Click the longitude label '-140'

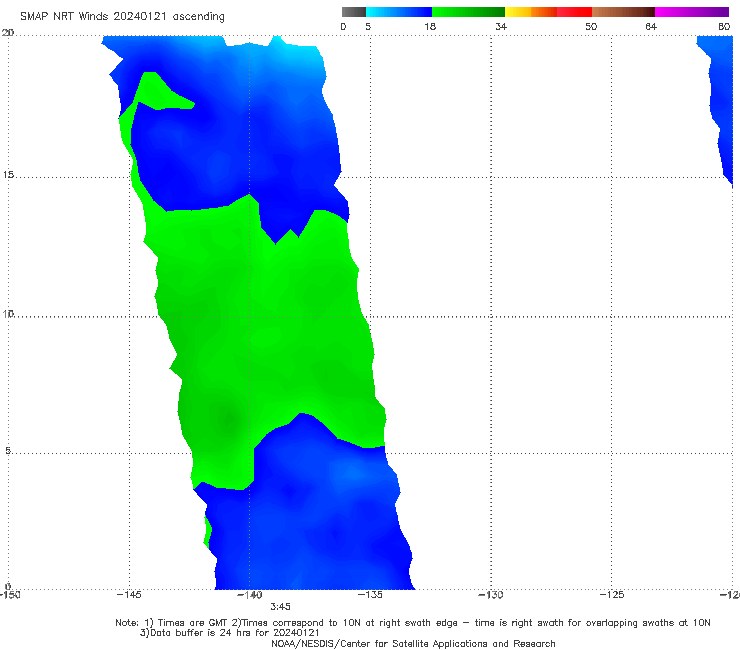coord(250,595)
